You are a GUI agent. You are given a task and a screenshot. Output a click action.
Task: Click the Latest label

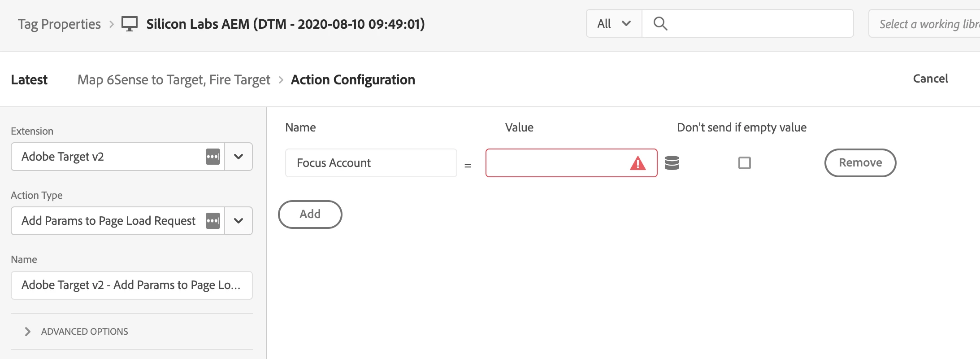tap(29, 80)
